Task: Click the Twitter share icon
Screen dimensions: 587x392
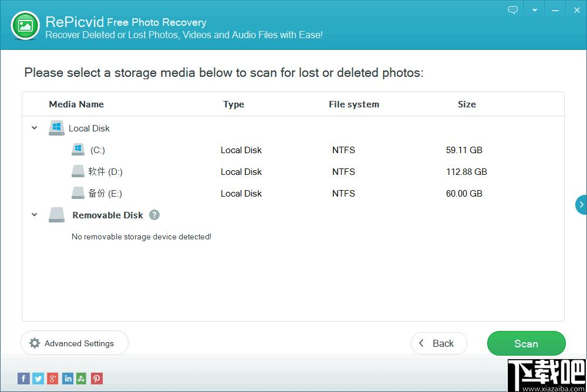Action: 38,379
